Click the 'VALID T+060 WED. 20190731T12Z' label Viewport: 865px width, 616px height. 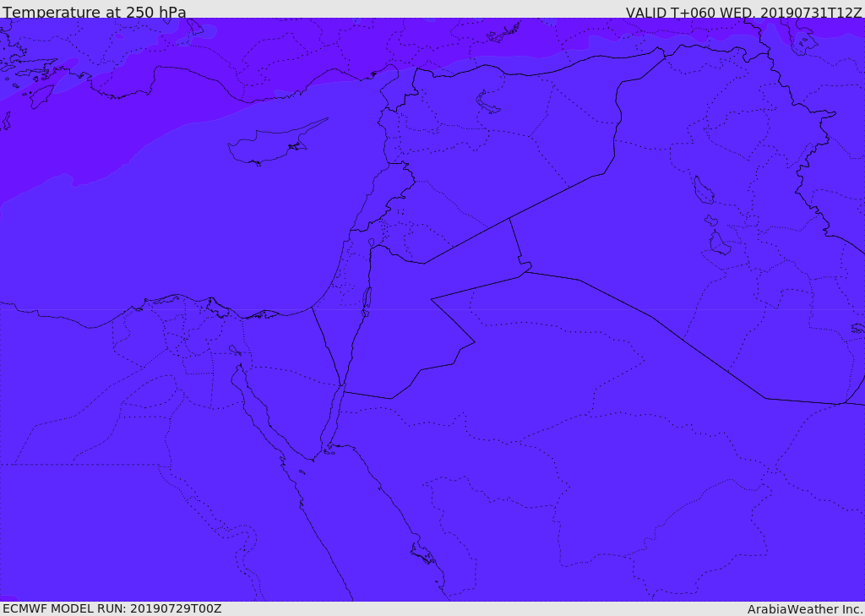pyautogui.click(x=743, y=12)
